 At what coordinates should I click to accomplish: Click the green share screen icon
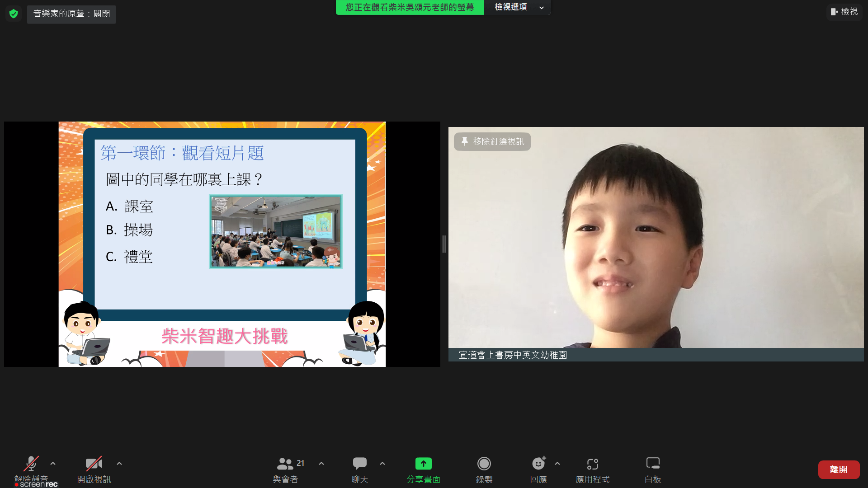tap(423, 464)
